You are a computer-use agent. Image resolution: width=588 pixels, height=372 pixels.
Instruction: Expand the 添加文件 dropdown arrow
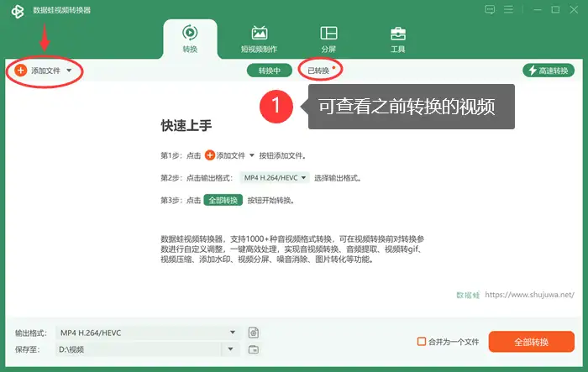(x=69, y=71)
